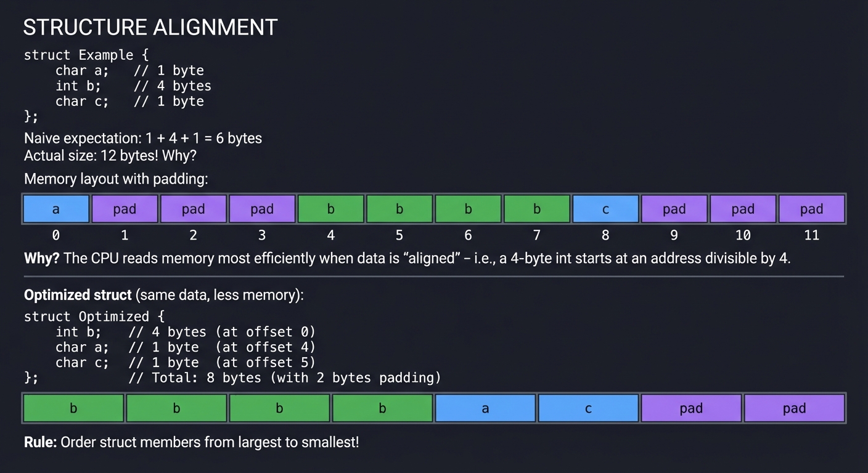868x473 pixels.
Task: Click the first green 'b' cell in optimized layout
Action: click(x=73, y=408)
